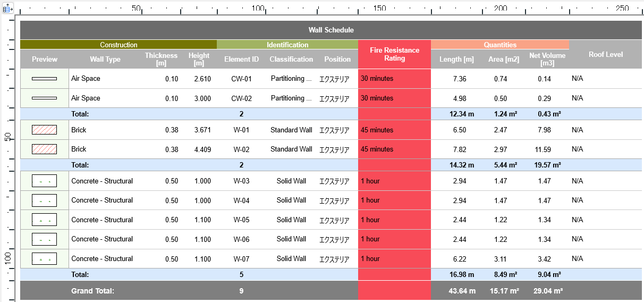Select the Length [m] column header
The width and height of the screenshot is (644, 302).
click(456, 60)
